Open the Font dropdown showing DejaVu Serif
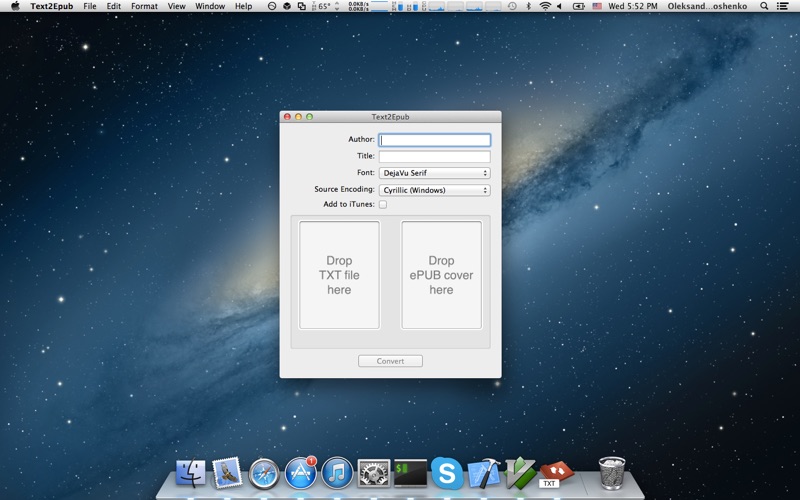The image size is (800, 500). [435, 173]
